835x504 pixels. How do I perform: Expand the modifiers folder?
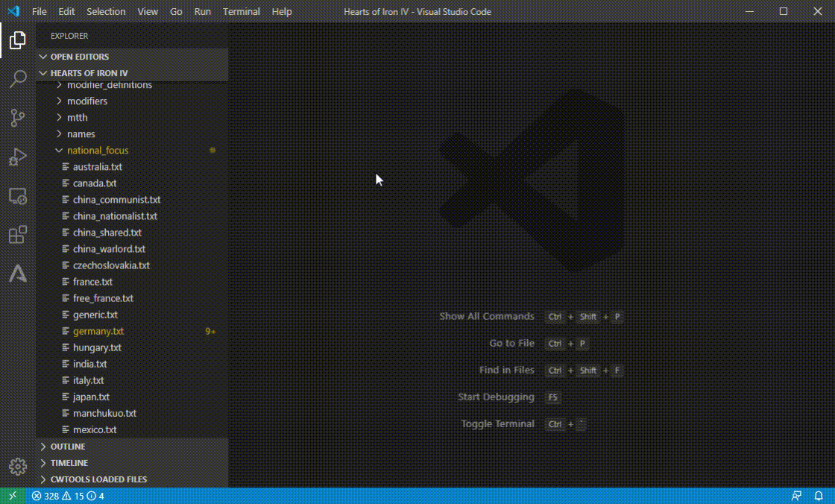click(132, 101)
